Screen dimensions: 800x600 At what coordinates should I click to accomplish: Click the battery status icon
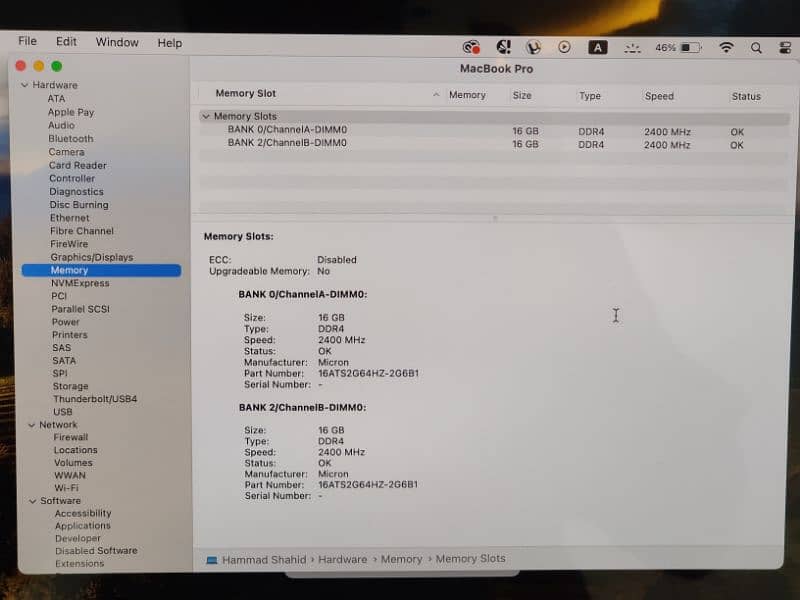(692, 47)
